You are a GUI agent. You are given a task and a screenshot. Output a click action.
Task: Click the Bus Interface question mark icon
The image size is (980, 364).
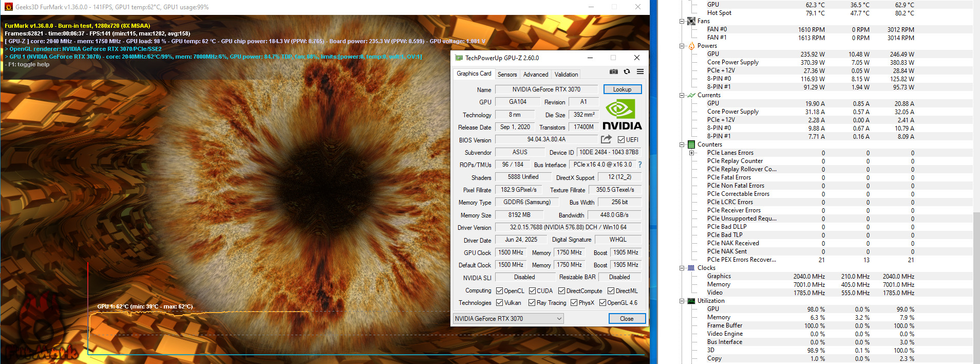(x=640, y=165)
